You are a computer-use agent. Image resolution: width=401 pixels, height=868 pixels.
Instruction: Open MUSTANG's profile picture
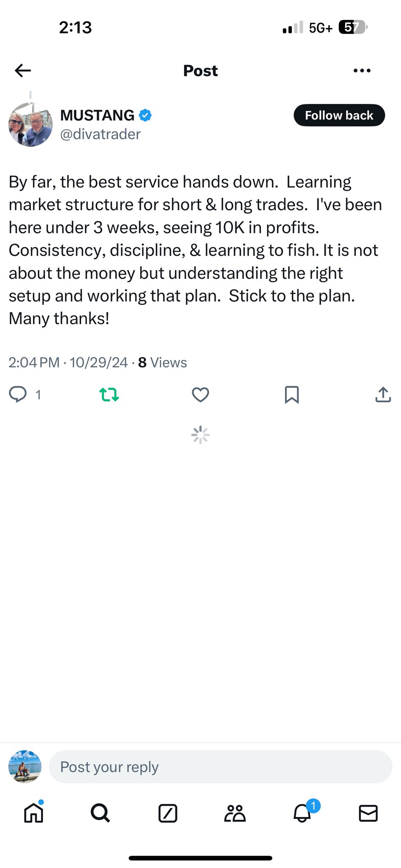click(31, 125)
